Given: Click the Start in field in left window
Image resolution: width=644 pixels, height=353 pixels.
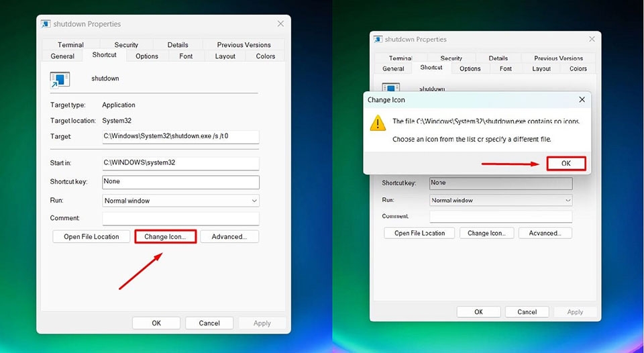Looking at the screenshot, I should click(x=180, y=163).
